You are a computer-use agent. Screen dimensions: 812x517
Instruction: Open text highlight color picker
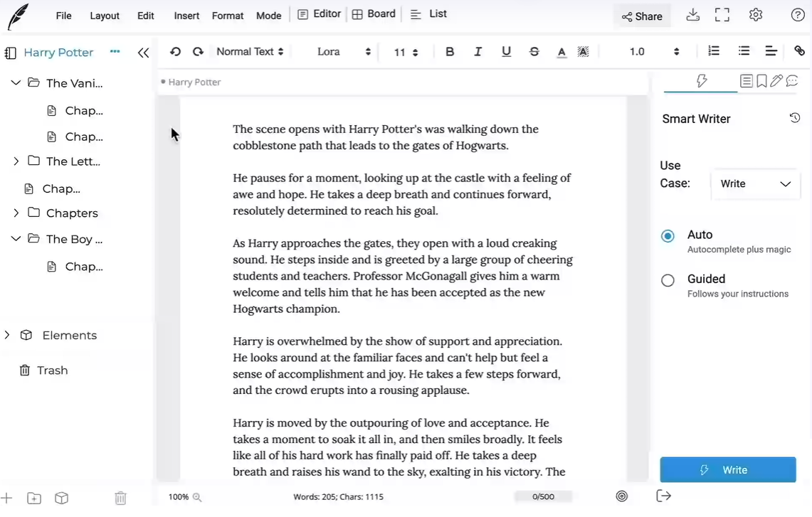pyautogui.click(x=583, y=52)
